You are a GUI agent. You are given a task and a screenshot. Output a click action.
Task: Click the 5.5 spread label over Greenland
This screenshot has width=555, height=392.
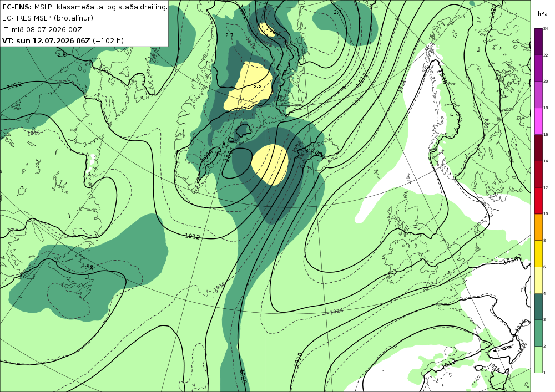[x=257, y=86]
